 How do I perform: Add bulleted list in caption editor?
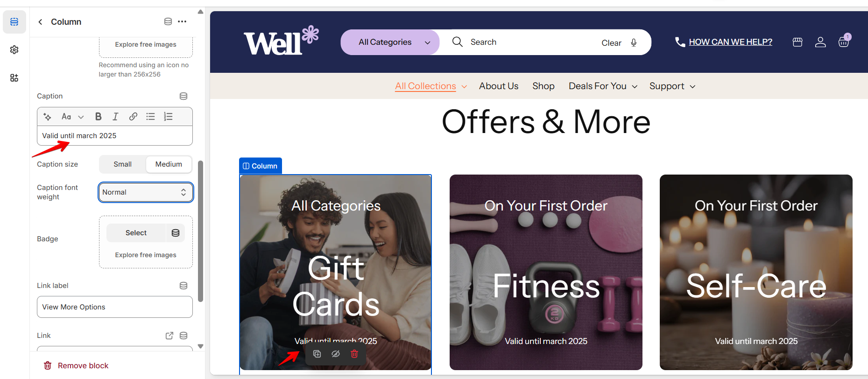pyautogui.click(x=150, y=117)
